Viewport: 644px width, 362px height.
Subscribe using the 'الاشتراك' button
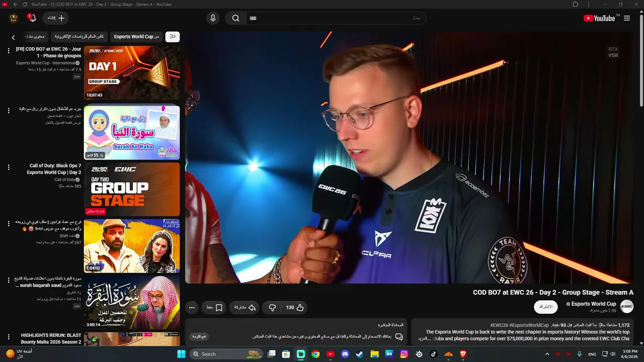point(545,307)
